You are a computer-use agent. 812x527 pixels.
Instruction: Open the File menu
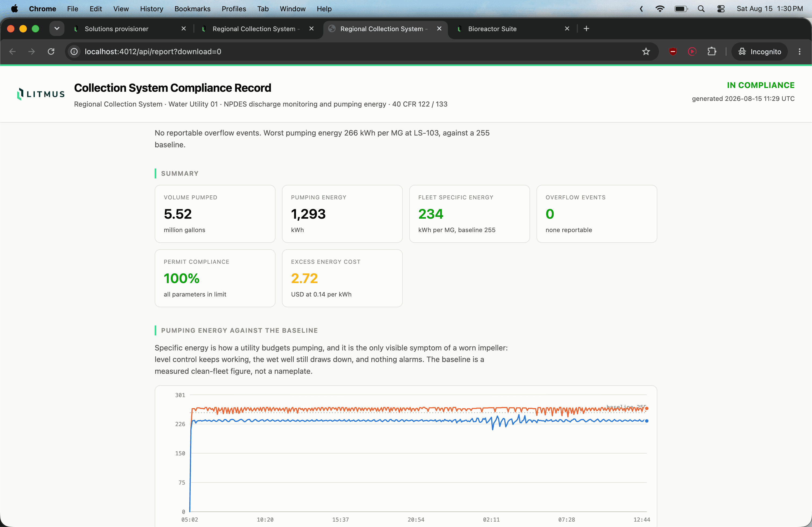click(x=72, y=9)
